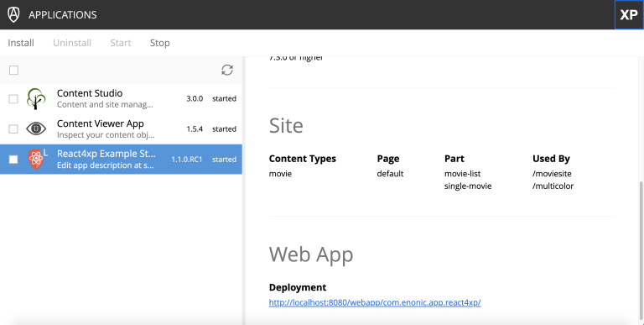The height and width of the screenshot is (325, 644).
Task: Click the Content Types column heading
Action: (302, 159)
